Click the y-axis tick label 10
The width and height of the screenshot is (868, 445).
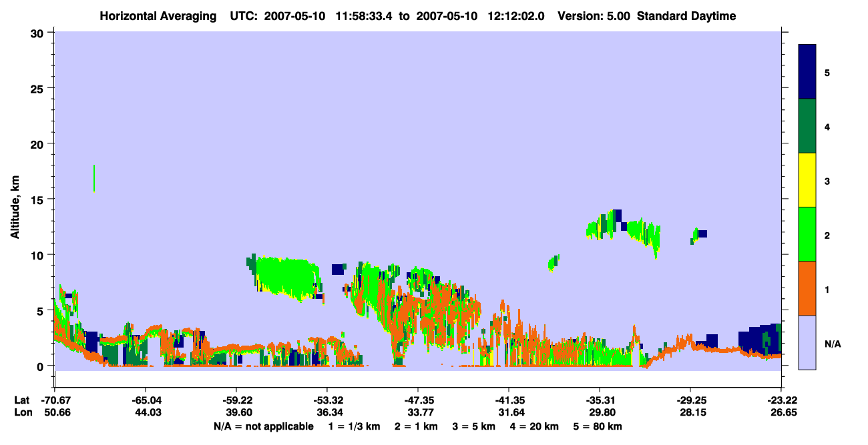click(39, 255)
